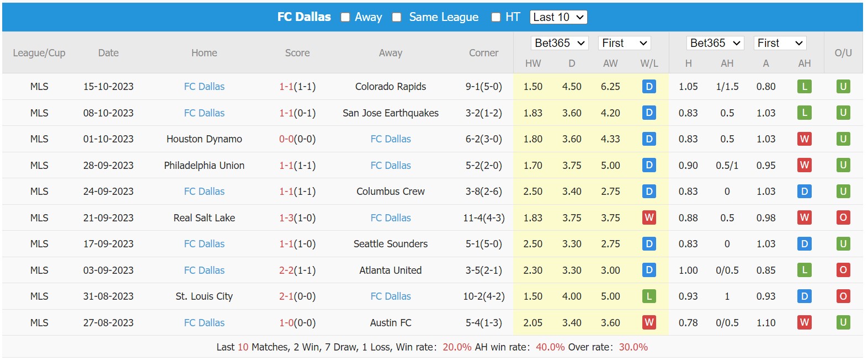Click the blue D result badge for Colorado Rapids match
868x361 pixels.
point(649,87)
